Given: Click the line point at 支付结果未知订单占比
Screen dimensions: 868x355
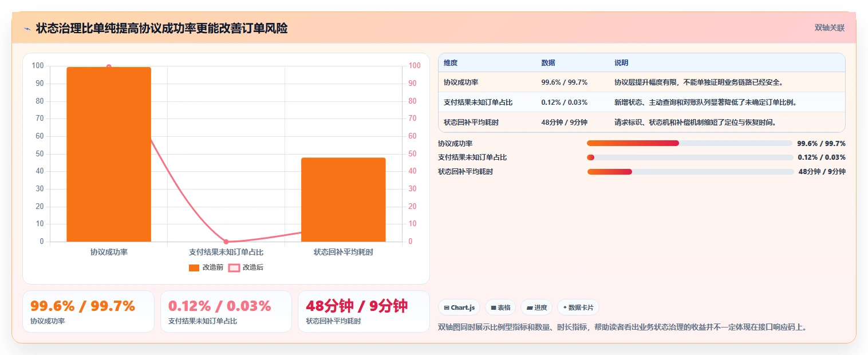Looking at the screenshot, I should (226, 242).
